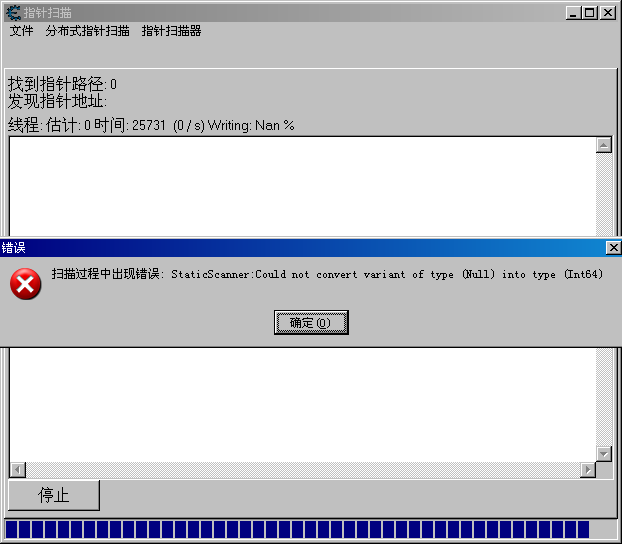Image resolution: width=622 pixels, height=544 pixels.
Task: Minimize the 指针扫描 window
Action: pos(571,13)
